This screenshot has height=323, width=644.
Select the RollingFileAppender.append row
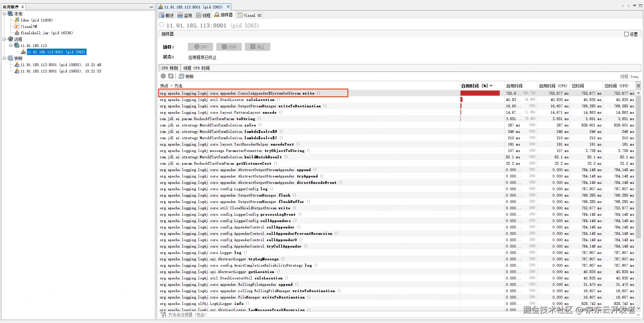[x=397, y=284]
